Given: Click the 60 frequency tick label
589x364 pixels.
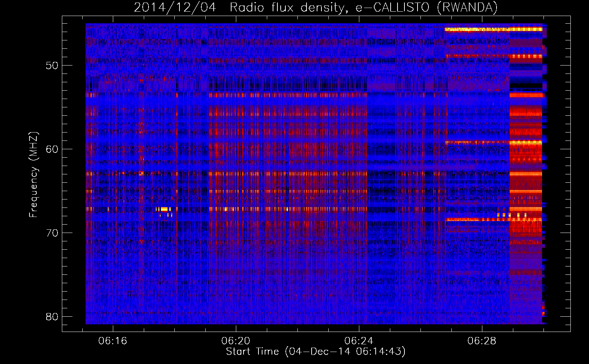Looking at the screenshot, I should click(x=52, y=149).
